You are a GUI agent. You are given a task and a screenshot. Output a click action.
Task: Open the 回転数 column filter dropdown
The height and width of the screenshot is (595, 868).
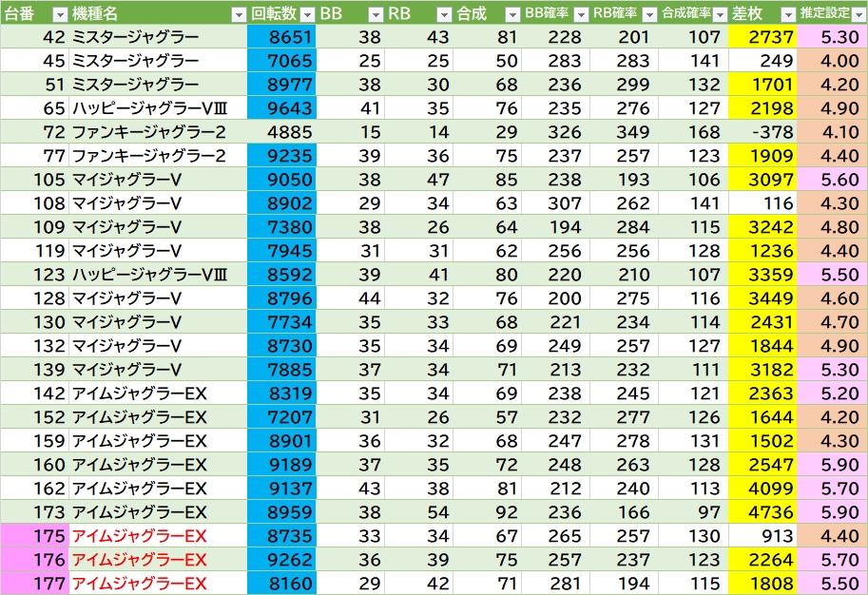pyautogui.click(x=307, y=14)
